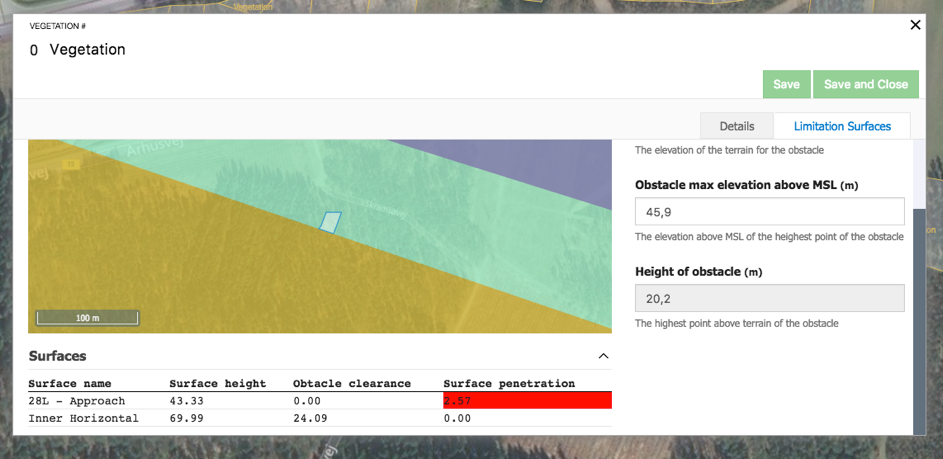This screenshot has height=459, width=943.
Task: Click the Inner Horizontal clearance penetration 0.00
Action: pos(457,418)
